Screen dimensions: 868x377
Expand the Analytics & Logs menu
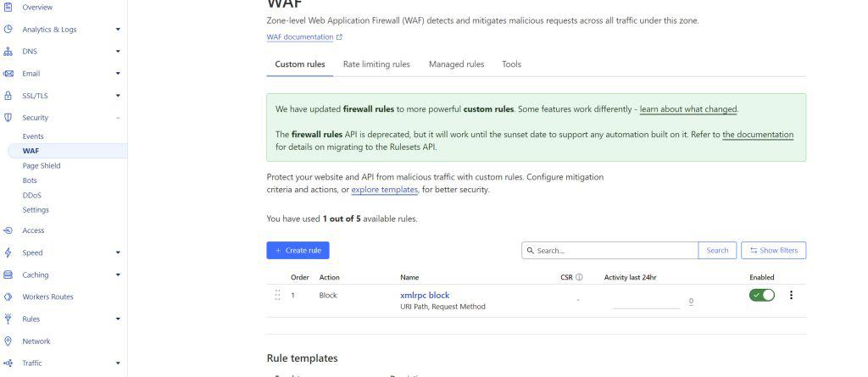click(x=118, y=30)
